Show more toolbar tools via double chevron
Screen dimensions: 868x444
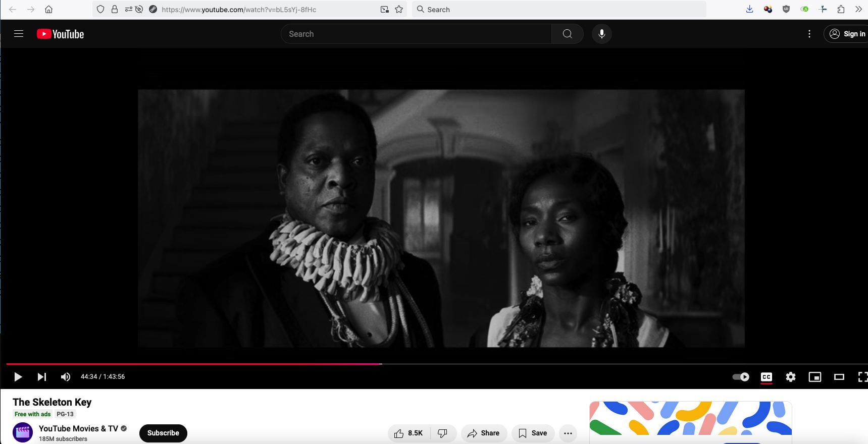pyautogui.click(x=859, y=10)
